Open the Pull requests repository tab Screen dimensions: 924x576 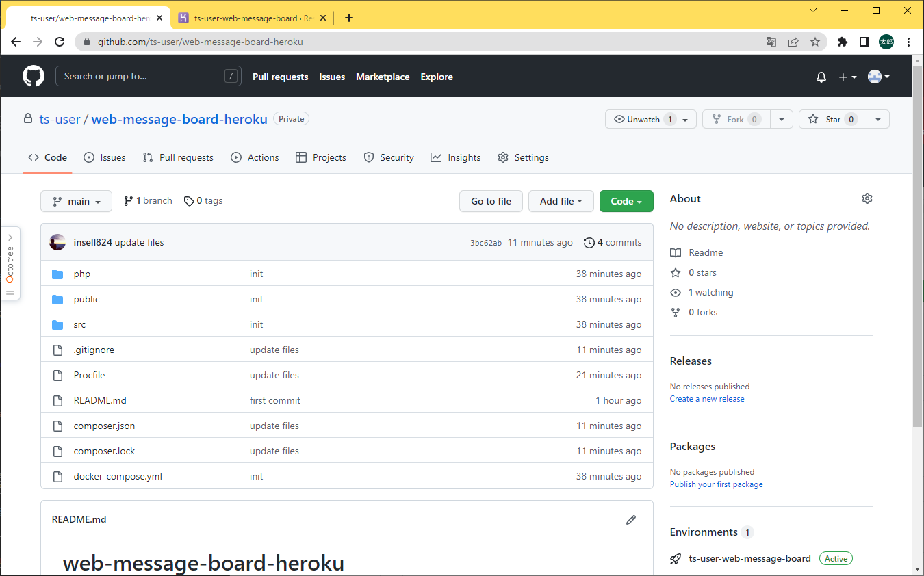178,157
